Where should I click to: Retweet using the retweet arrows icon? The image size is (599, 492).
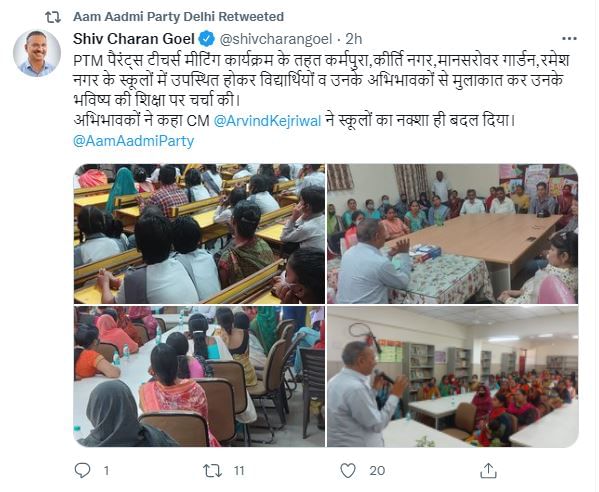pyautogui.click(x=212, y=470)
